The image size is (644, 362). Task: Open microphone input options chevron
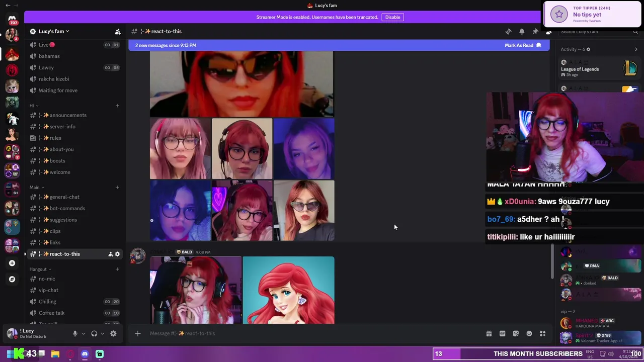click(x=84, y=333)
